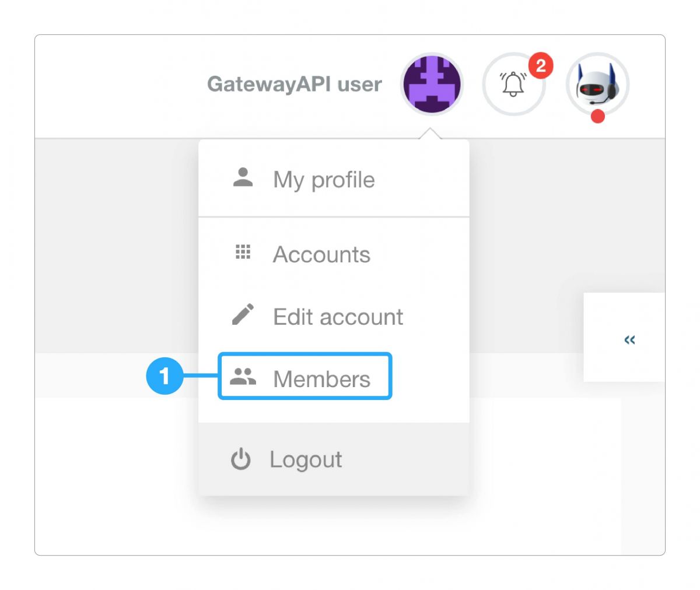700x590 pixels.
Task: Click the people icon next to Members
Action: pos(244,377)
